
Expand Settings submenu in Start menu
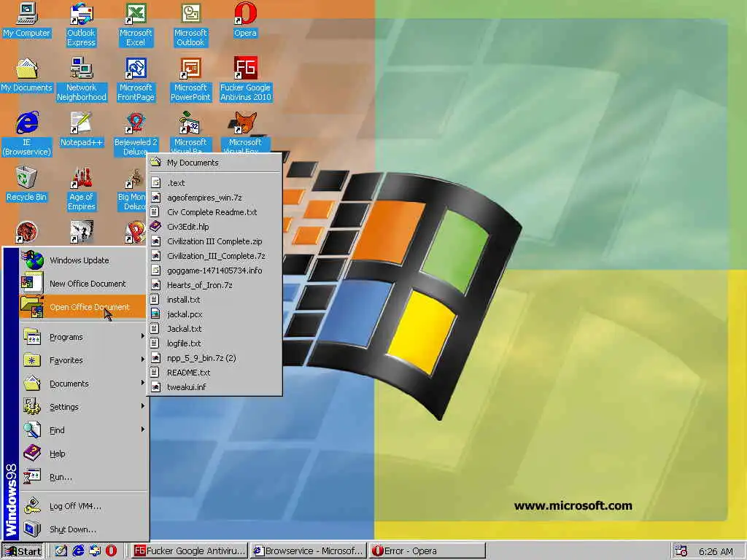click(x=83, y=407)
